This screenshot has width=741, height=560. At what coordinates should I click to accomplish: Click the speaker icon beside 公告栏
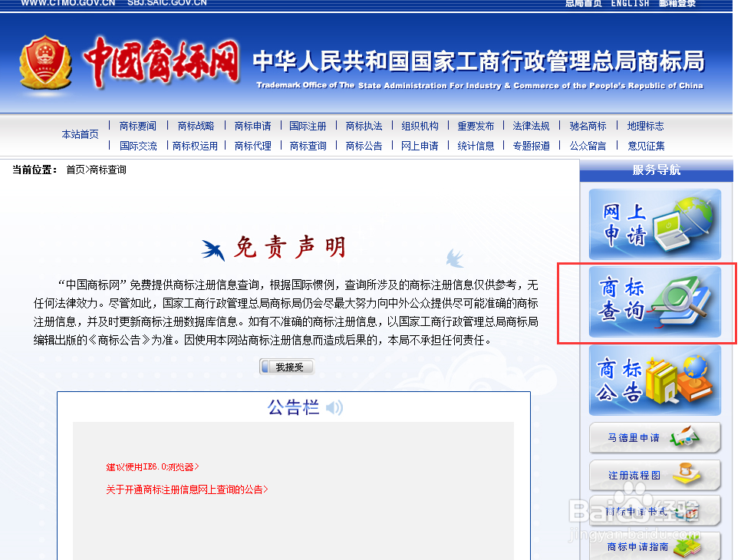tap(334, 407)
